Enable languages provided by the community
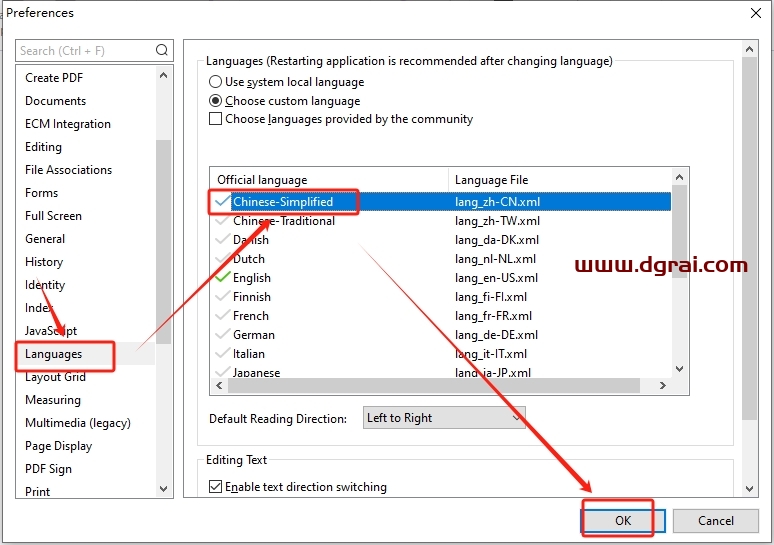 click(215, 119)
